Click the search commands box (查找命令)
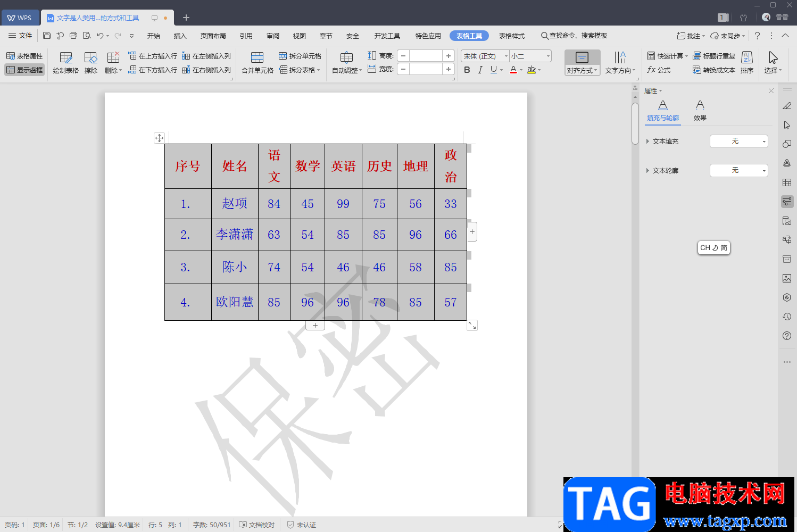Screen dimensions: 797x532 pos(574,36)
